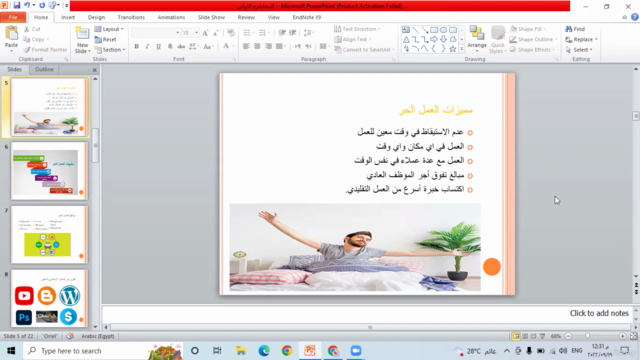Justify the paragraph text
This screenshot has height=360, width=640.
tap(279, 46)
